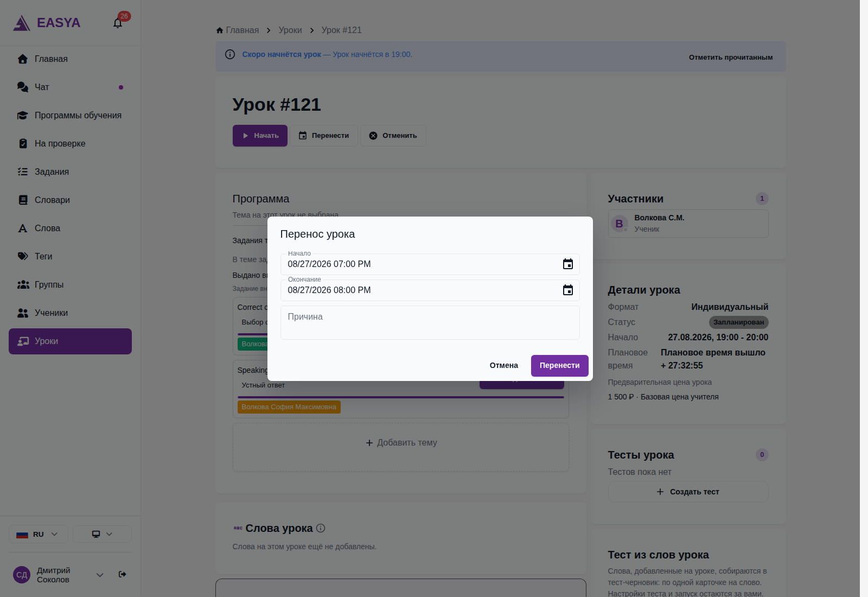Open Главная in the sidebar

click(70, 59)
